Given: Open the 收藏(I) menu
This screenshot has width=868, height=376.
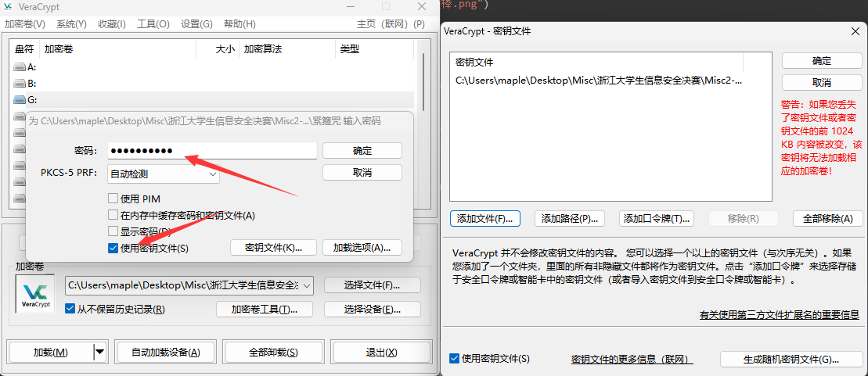Looking at the screenshot, I should 112,24.
